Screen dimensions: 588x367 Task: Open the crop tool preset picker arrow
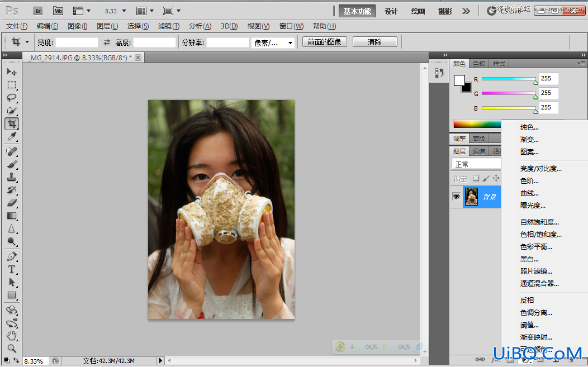27,42
